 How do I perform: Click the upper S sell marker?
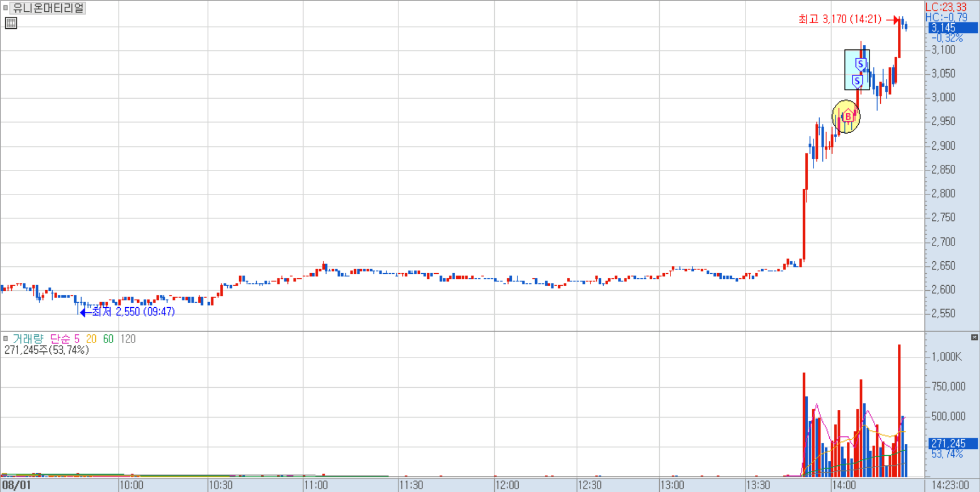(860, 64)
